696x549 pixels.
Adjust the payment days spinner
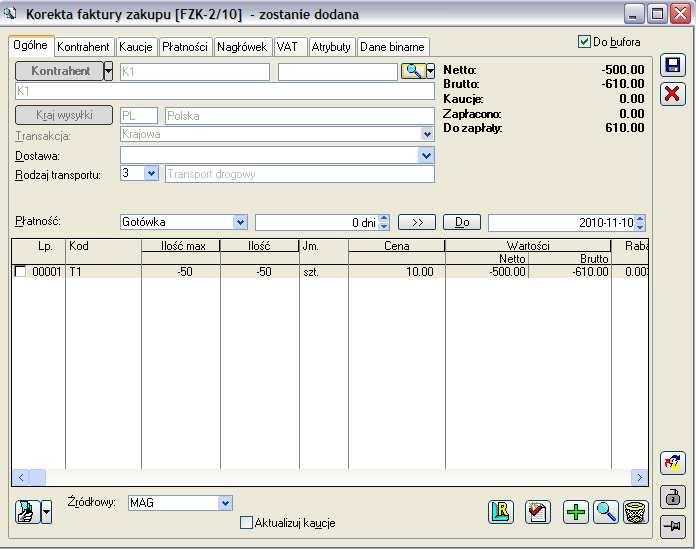pos(384,222)
